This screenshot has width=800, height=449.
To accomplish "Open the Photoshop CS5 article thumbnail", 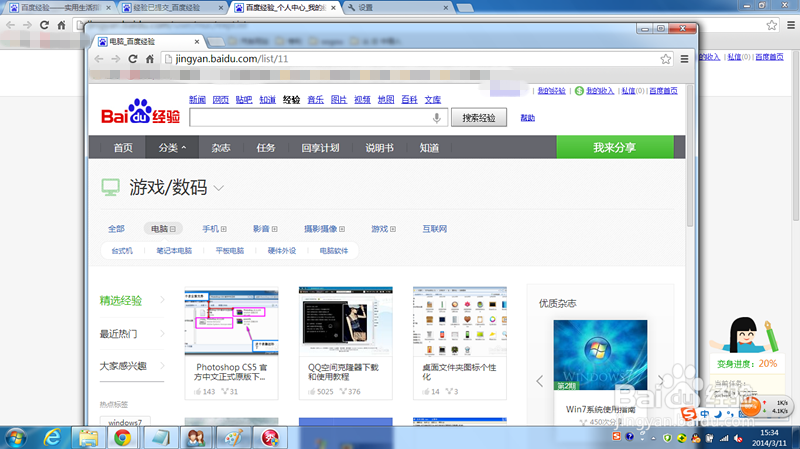I will click(x=232, y=321).
